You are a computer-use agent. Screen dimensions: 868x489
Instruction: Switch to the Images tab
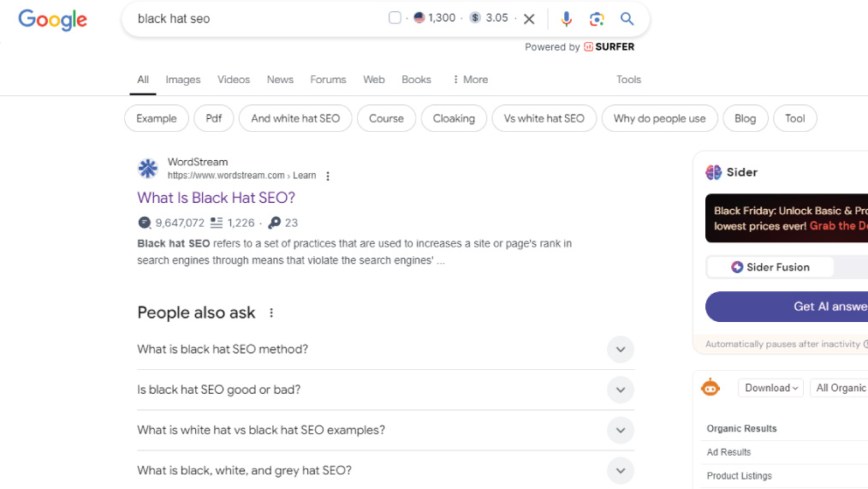point(182,80)
